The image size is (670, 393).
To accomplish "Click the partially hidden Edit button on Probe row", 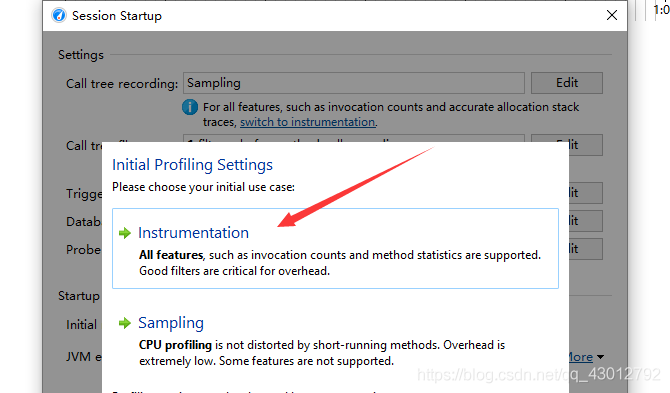I will click(x=585, y=249).
